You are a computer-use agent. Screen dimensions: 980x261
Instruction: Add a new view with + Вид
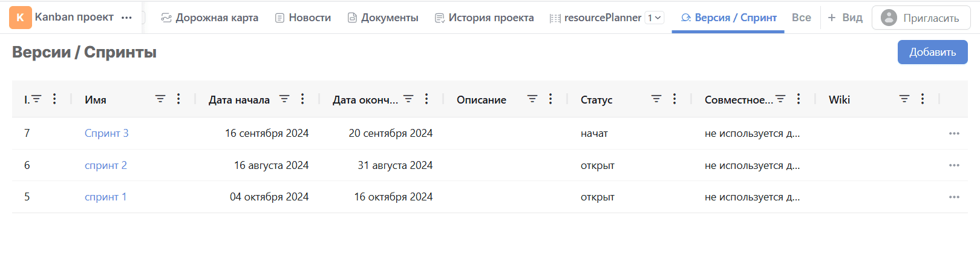pyautogui.click(x=844, y=18)
